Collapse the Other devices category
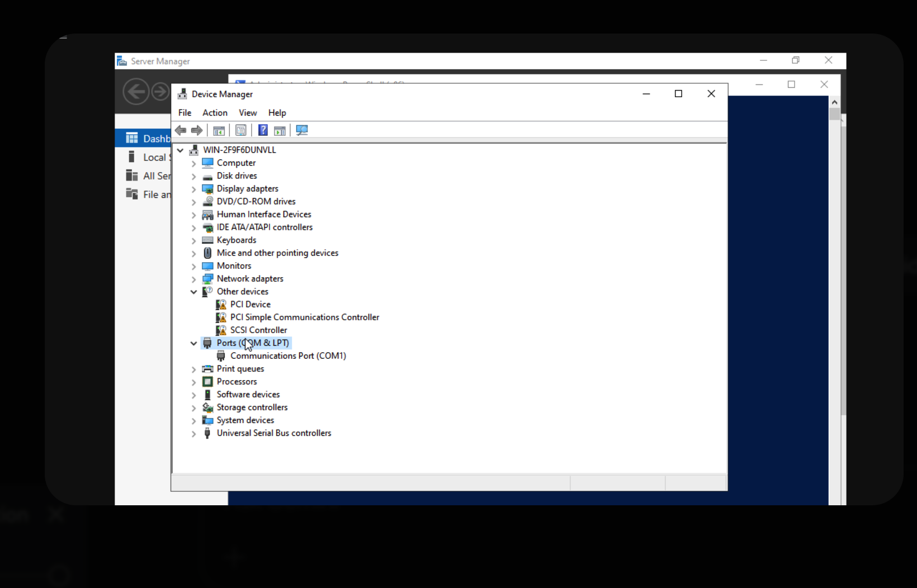917x588 pixels. (x=193, y=292)
